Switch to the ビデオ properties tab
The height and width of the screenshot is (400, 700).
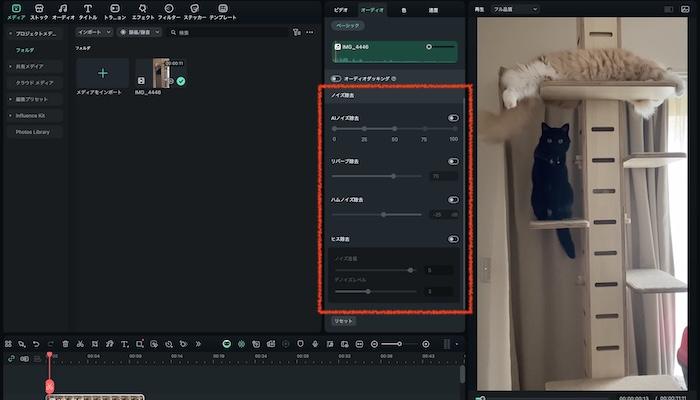point(341,9)
